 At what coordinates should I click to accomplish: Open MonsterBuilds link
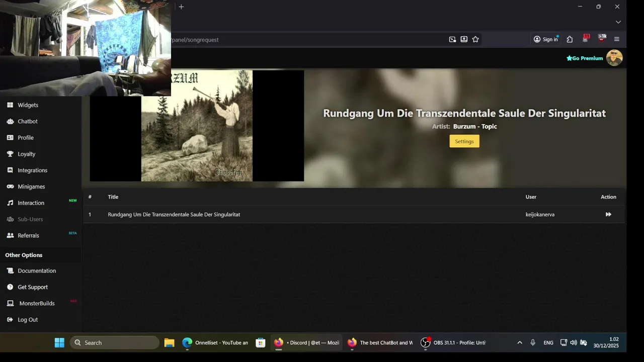pyautogui.click(x=37, y=303)
